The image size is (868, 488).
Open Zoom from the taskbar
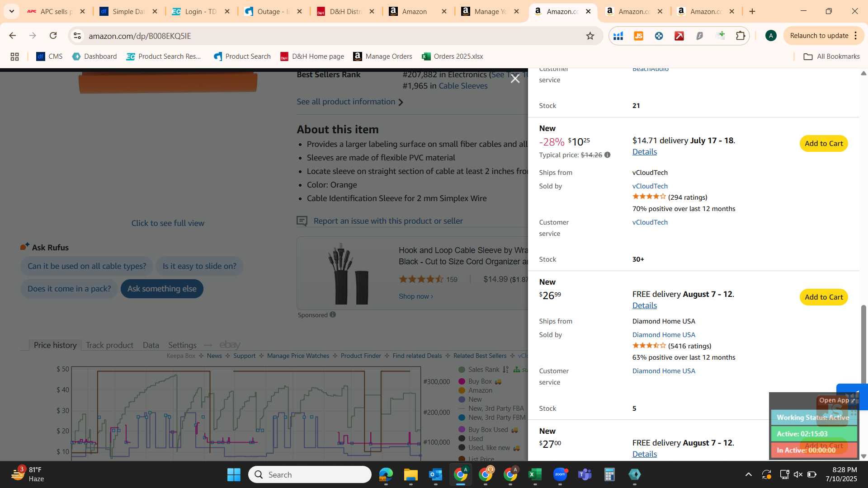560,475
